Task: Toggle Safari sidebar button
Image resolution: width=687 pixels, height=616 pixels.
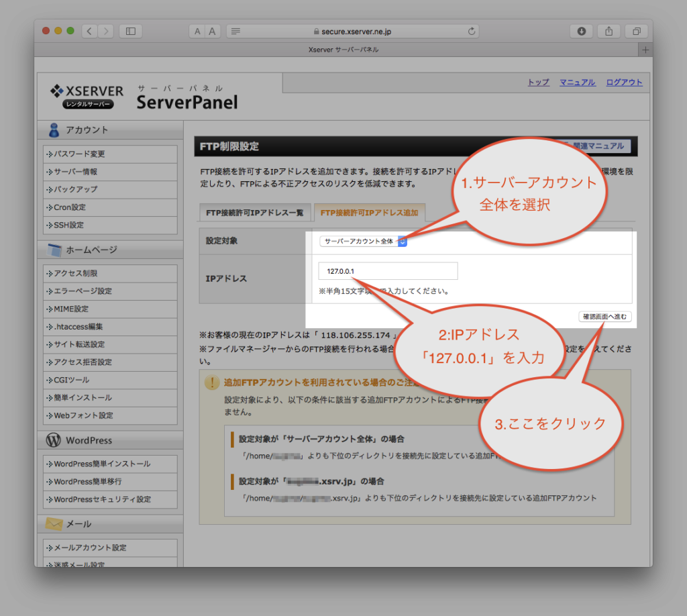Action: click(x=131, y=31)
